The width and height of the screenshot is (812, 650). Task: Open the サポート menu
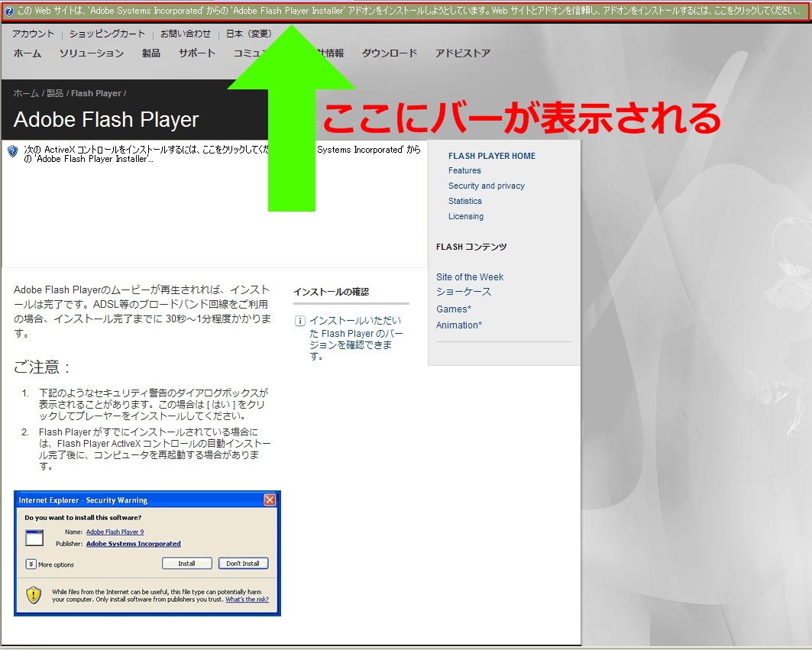point(197,53)
